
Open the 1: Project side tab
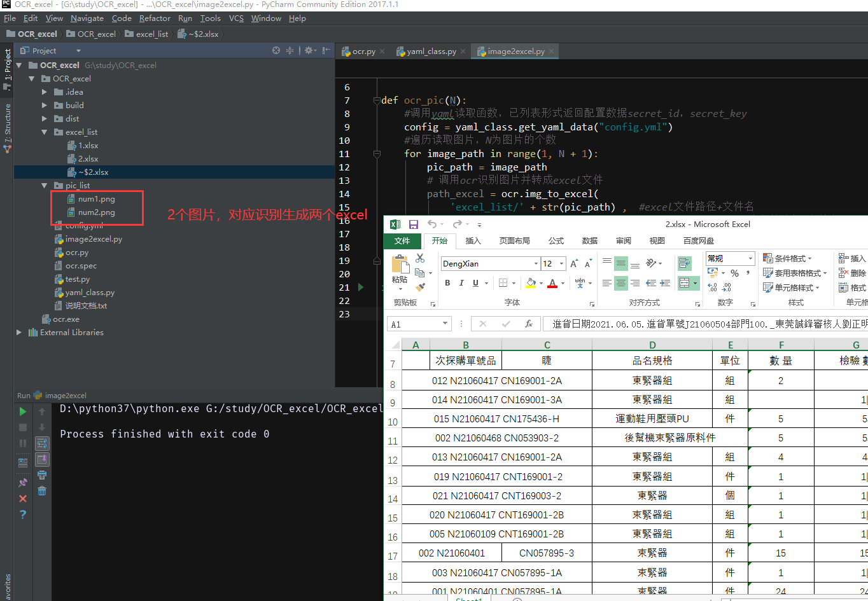(x=7, y=66)
